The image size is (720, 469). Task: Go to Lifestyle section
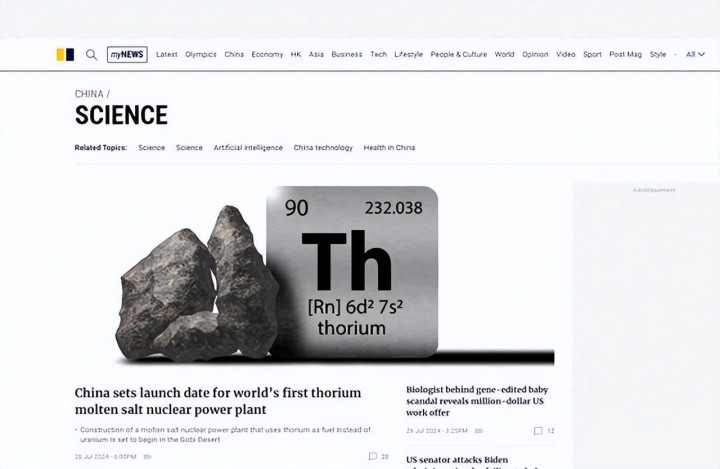tap(408, 54)
